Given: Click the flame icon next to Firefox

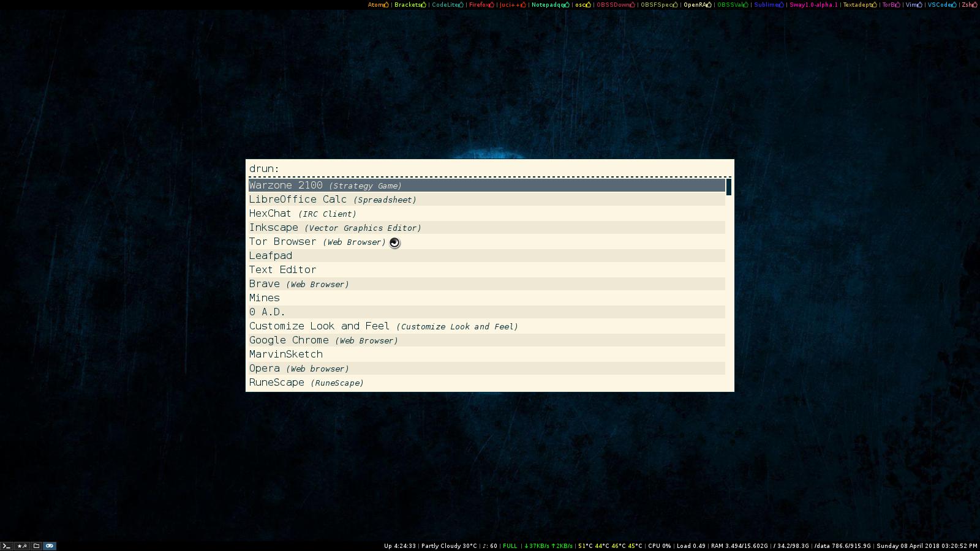Looking at the screenshot, I should tap(491, 4).
